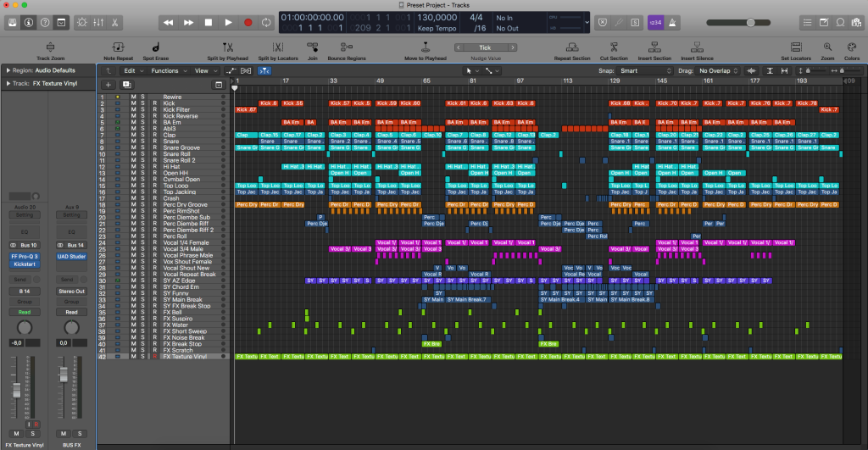Screen dimensions: 868x450
Task: Click Move to Playhead tool
Action: 426,51
